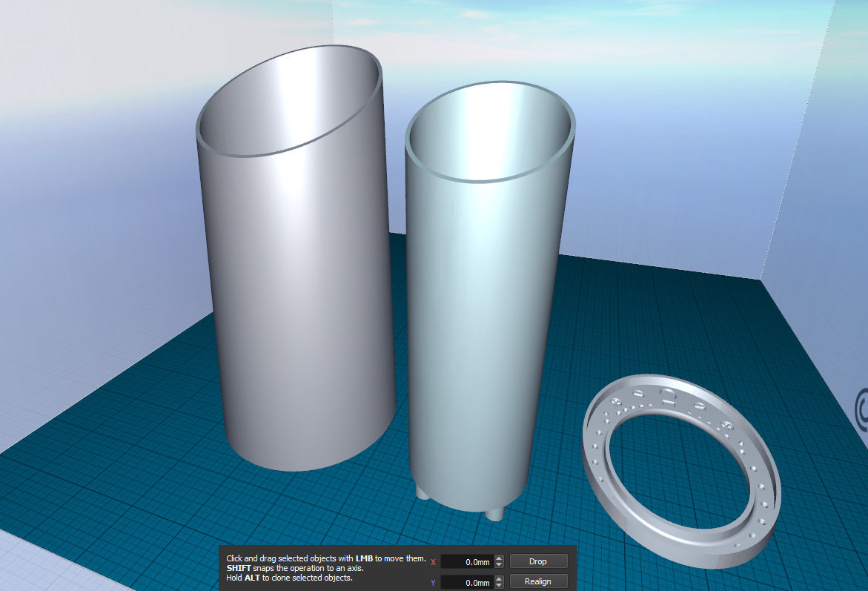Increase Y value with the up arrow
This screenshot has height=591, width=868.
(x=499, y=579)
